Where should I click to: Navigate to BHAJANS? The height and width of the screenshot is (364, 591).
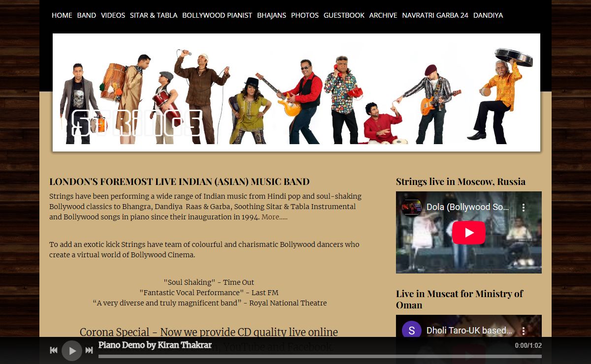tap(271, 15)
